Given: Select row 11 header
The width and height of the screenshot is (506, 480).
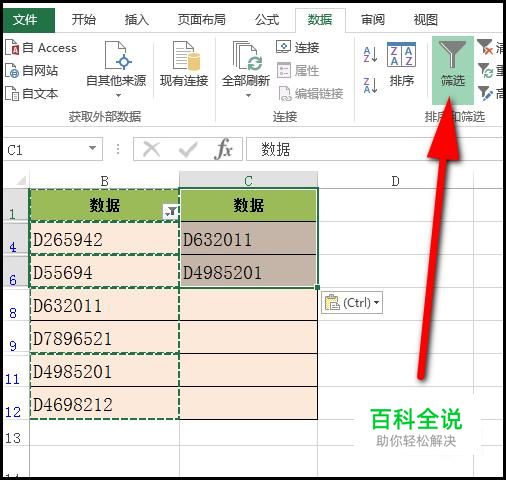Looking at the screenshot, I should tap(16, 371).
